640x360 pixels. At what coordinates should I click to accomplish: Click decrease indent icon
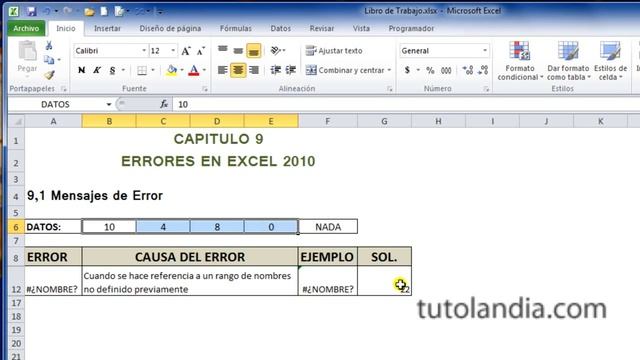[276, 70]
